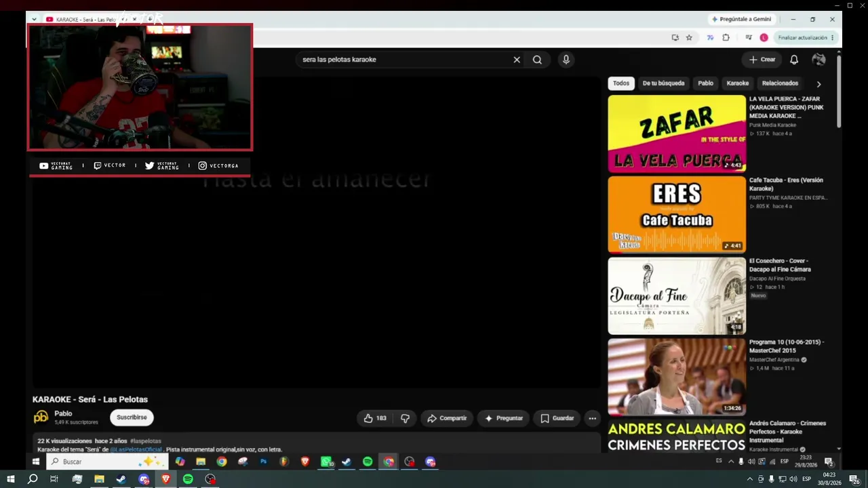Save the video with Guardar

[x=557, y=418]
